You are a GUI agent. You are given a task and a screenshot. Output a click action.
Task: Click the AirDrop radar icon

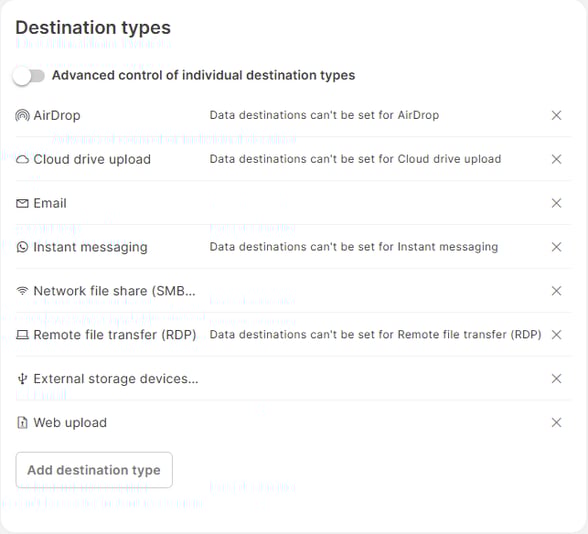click(22, 116)
